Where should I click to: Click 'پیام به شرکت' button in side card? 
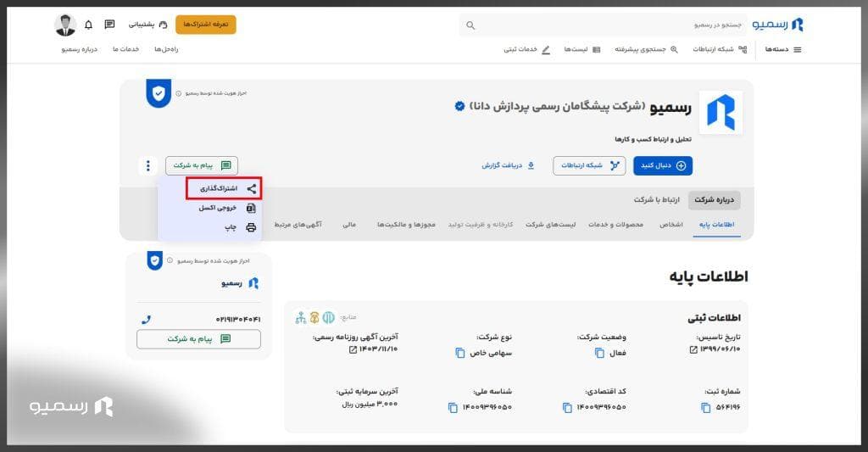(198, 339)
